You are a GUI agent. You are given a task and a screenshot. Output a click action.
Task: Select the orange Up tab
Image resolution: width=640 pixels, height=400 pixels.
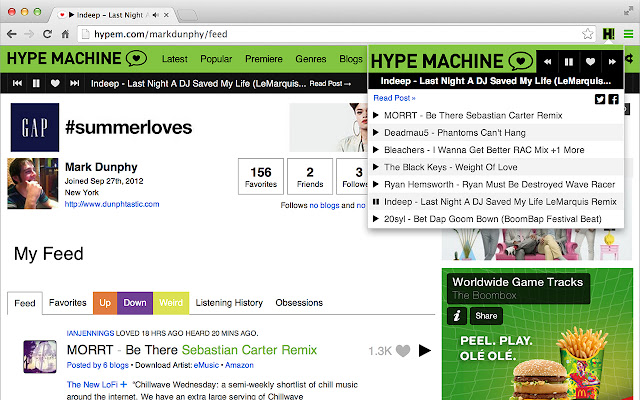tap(105, 303)
